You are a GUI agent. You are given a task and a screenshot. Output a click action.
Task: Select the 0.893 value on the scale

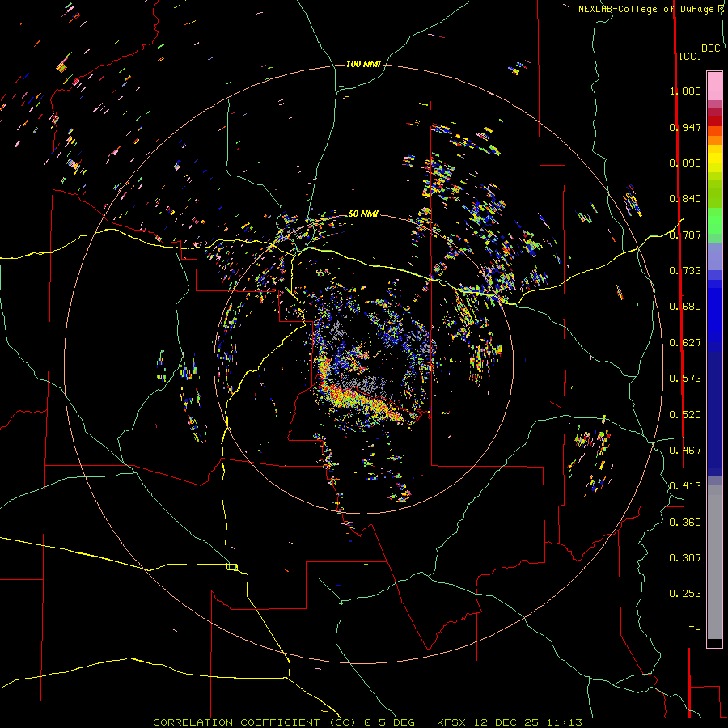pos(685,163)
